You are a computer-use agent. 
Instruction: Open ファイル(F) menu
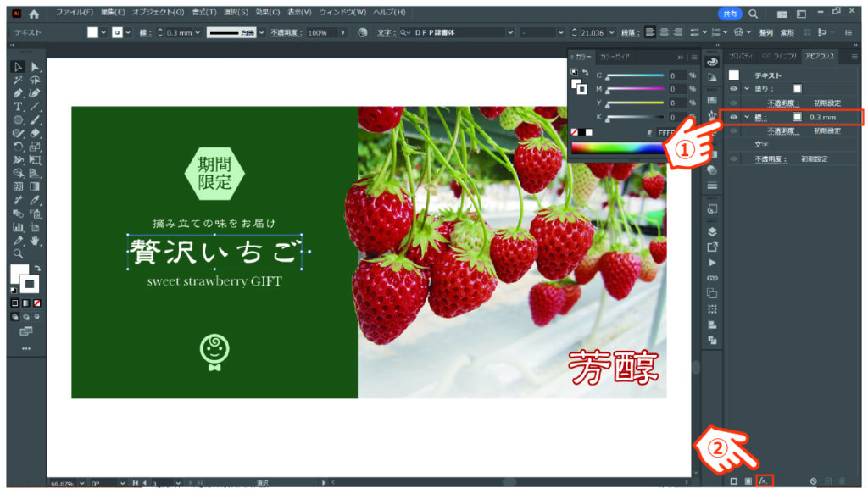coord(75,12)
